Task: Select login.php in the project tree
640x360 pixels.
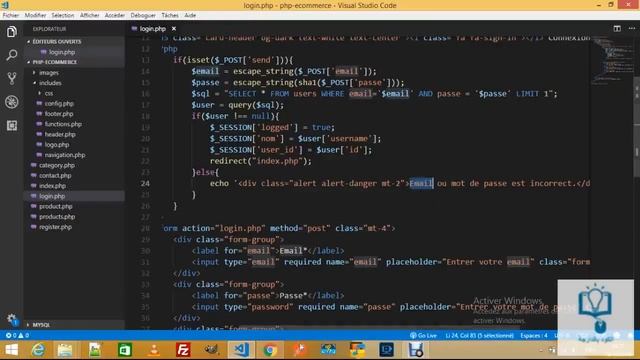Action: coord(52,196)
